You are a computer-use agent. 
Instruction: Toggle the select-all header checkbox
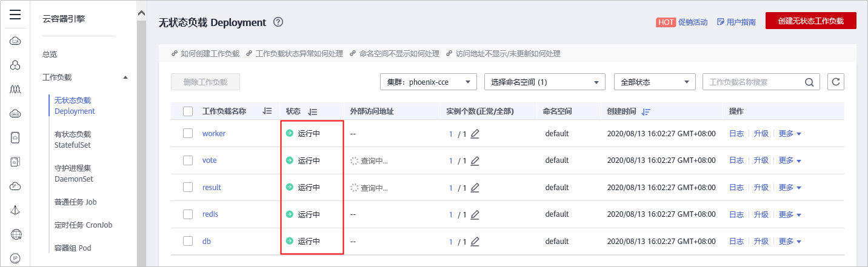(x=188, y=111)
